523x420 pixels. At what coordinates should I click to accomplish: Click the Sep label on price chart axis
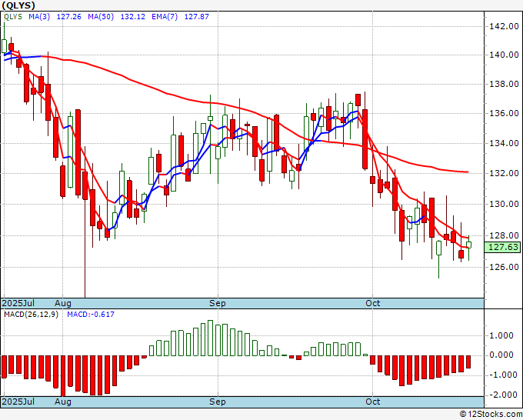[218, 303]
